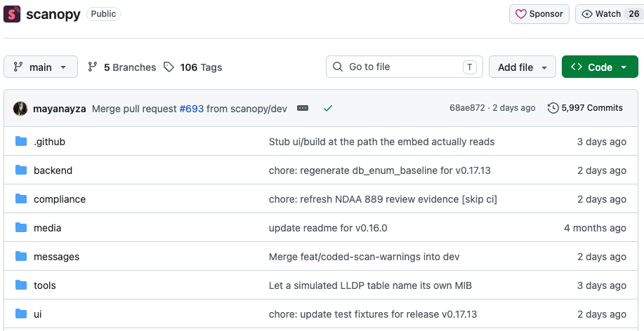Click the folder icon for .github
644x331 pixels.
[21, 142]
